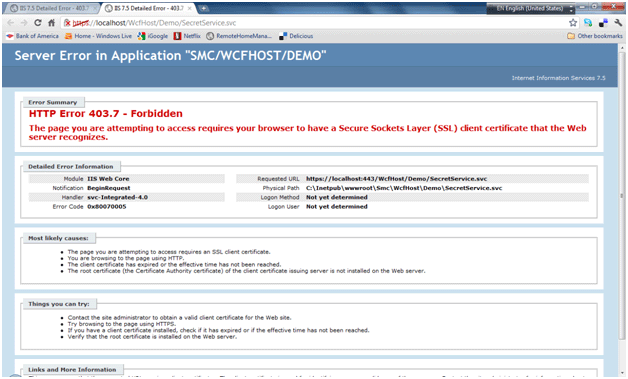
Task: Click the heading Server Error in Application "SMC/WCFHOST/DEMO"
Action: pos(170,56)
